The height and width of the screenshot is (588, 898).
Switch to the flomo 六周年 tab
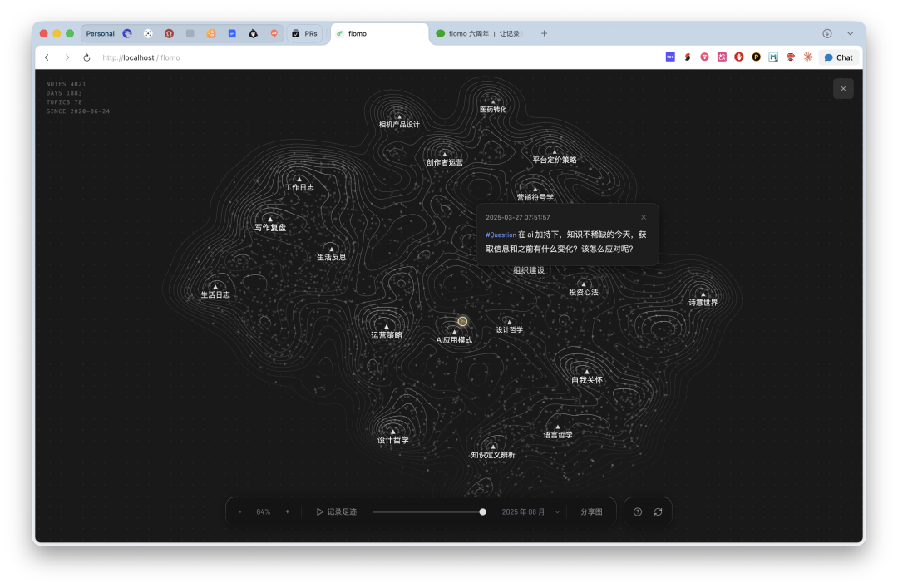(480, 34)
